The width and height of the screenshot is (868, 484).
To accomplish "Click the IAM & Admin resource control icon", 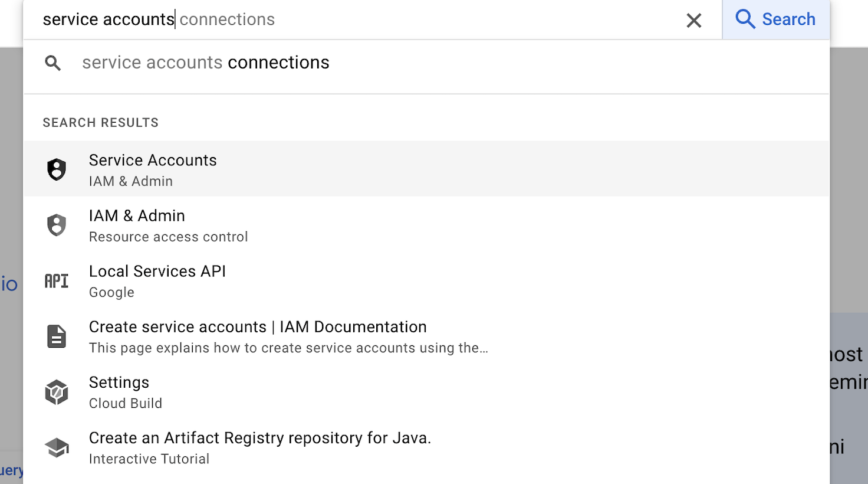I will pos(56,225).
